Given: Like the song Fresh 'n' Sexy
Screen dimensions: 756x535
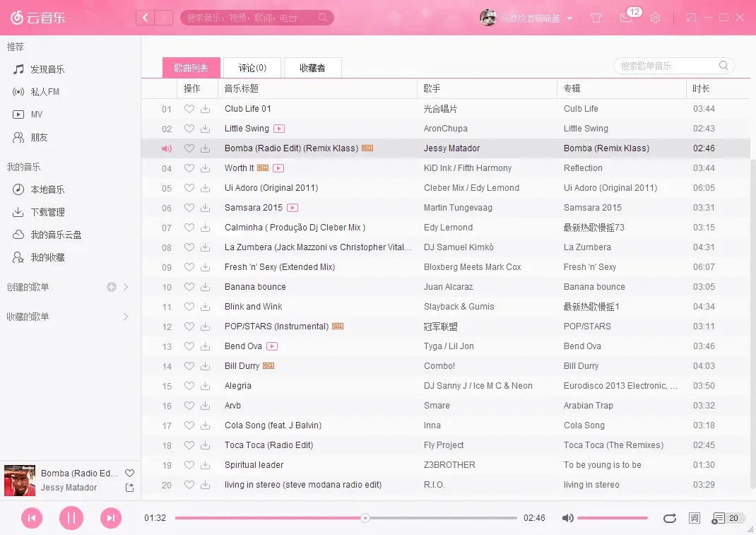Looking at the screenshot, I should tap(189, 266).
